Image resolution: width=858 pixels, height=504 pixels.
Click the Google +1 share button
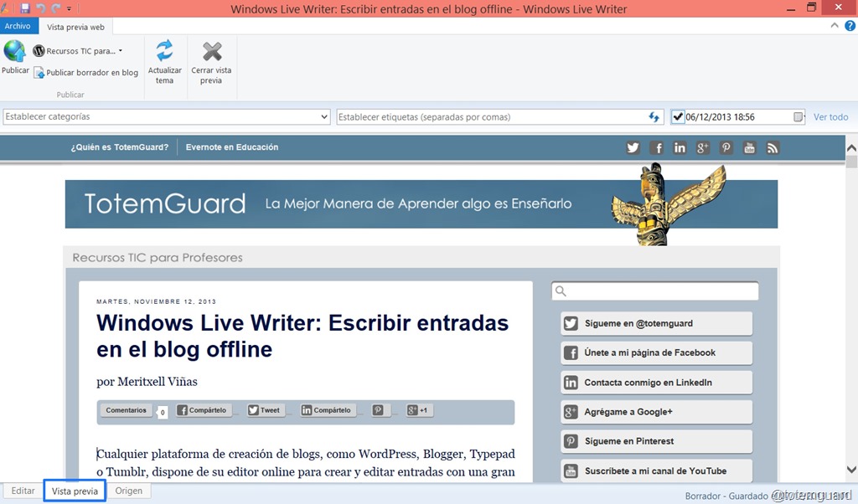tap(419, 410)
